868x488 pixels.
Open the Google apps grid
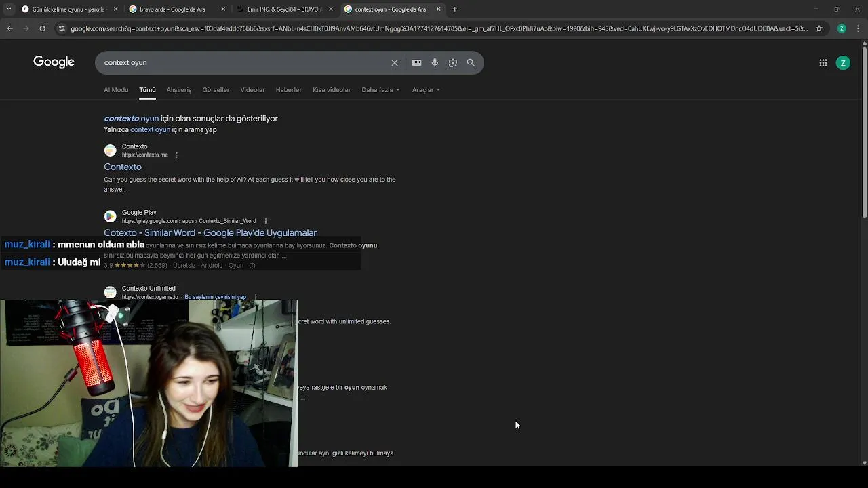pos(823,63)
